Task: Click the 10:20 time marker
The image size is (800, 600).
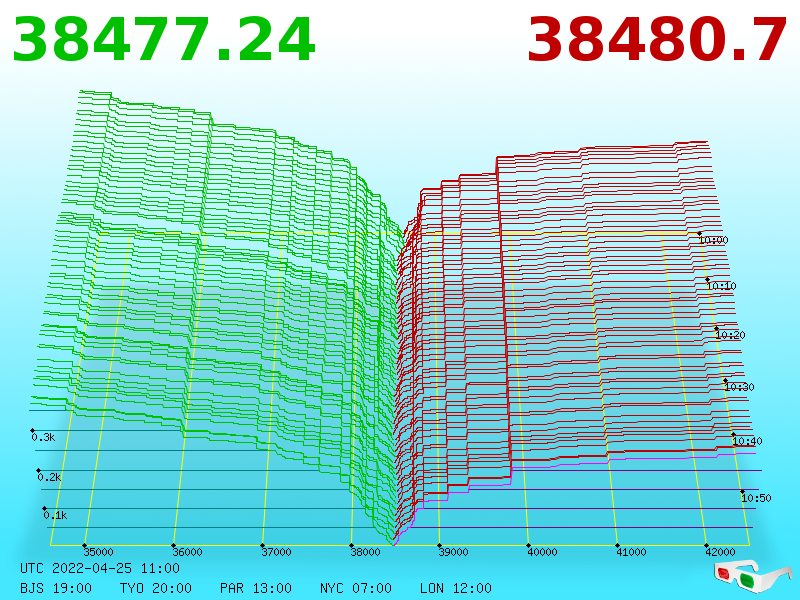Action: pos(730,335)
